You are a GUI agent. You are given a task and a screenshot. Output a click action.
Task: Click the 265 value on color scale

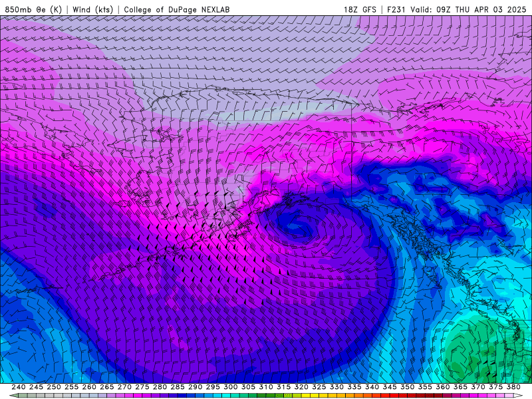[106, 387]
